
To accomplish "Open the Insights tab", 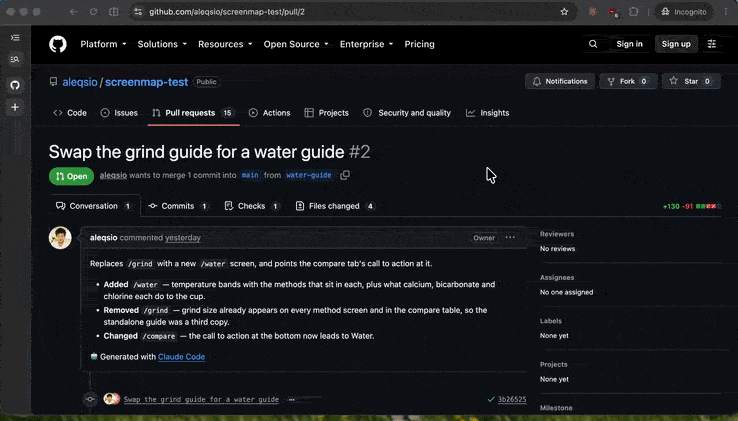I will (x=488, y=113).
